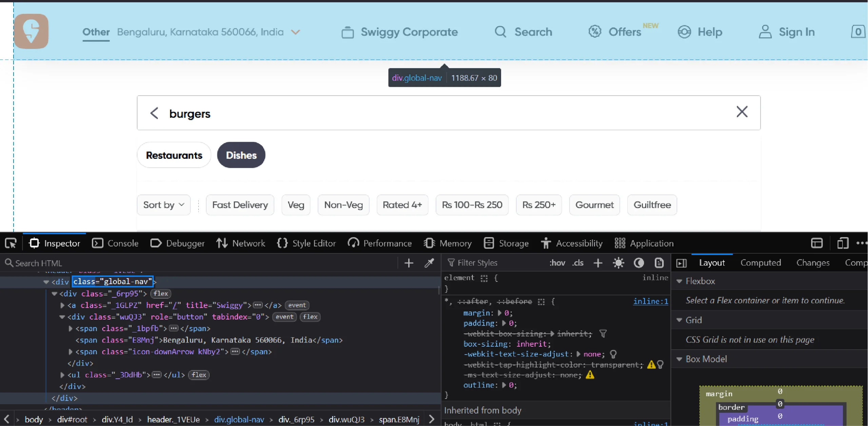
Task: Expand the ul class _3DdHb node
Action: [x=62, y=375]
